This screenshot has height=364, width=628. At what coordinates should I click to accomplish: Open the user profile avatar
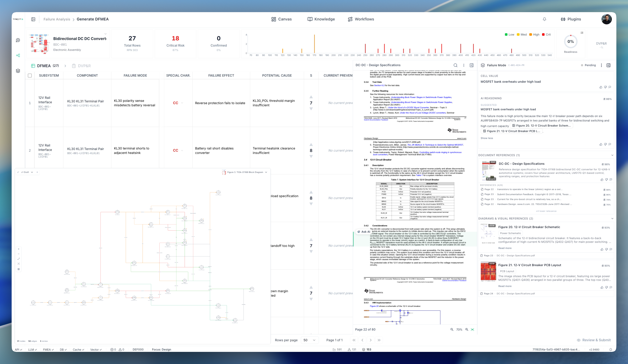tap(606, 19)
